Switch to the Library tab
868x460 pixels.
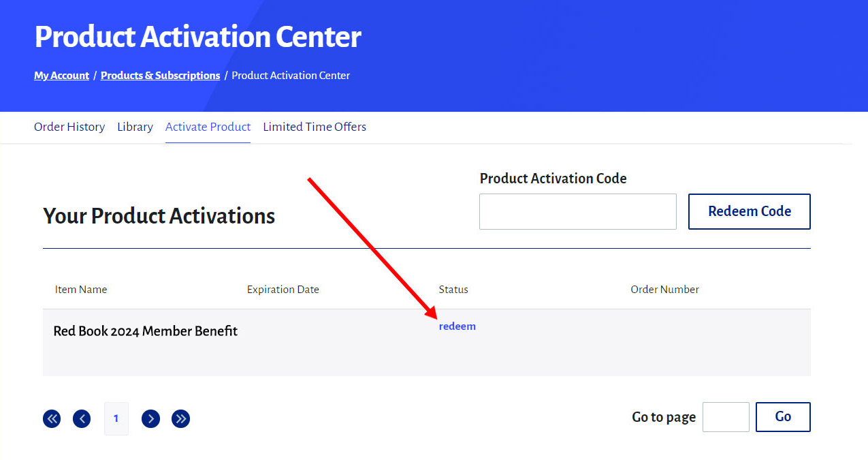pos(135,127)
